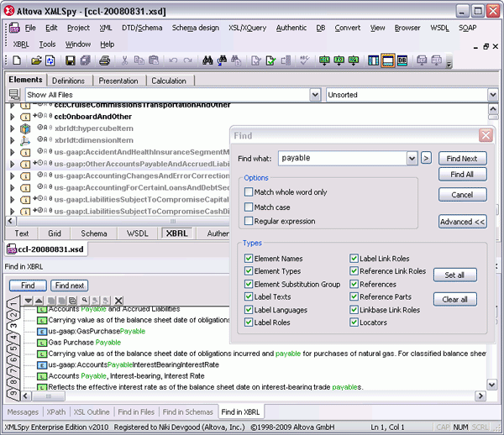Click the DB database toolbar icon

(x=402, y=60)
